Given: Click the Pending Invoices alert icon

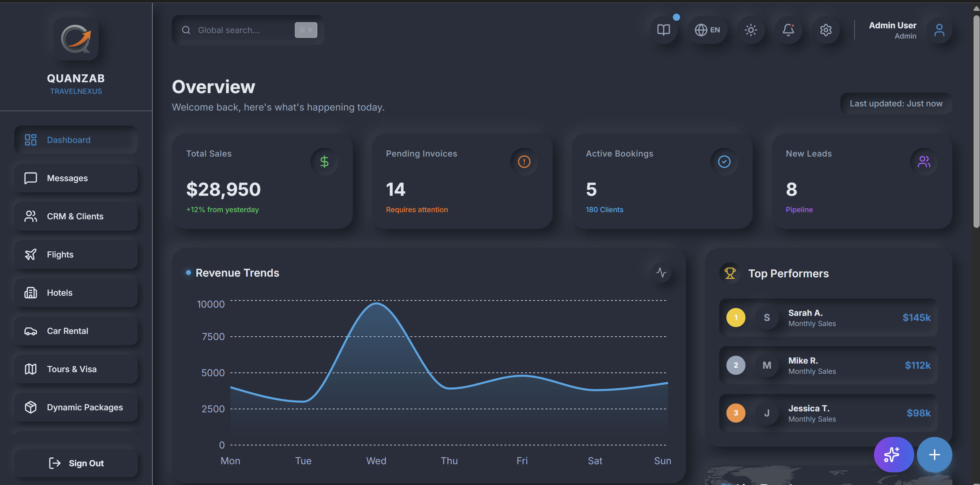Looking at the screenshot, I should tap(524, 161).
